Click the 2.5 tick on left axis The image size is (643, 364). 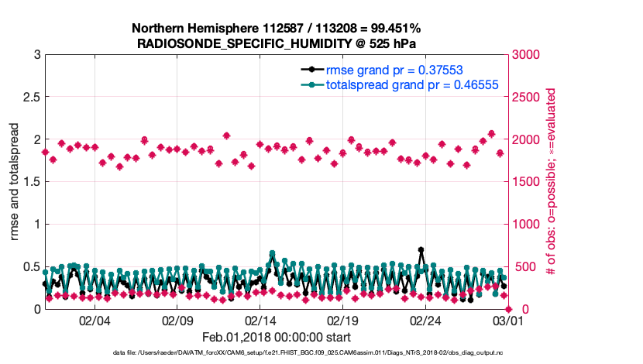coord(30,98)
